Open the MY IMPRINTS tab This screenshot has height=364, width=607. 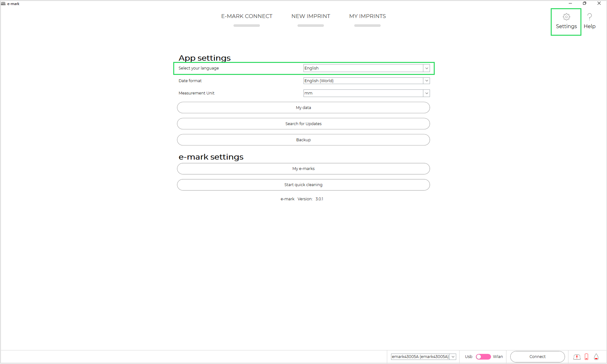[x=367, y=16]
